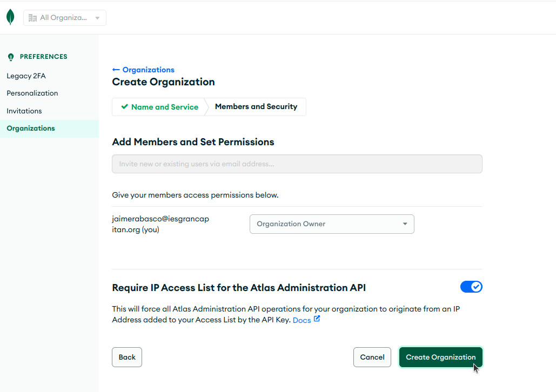Go to Personalization settings

point(32,93)
